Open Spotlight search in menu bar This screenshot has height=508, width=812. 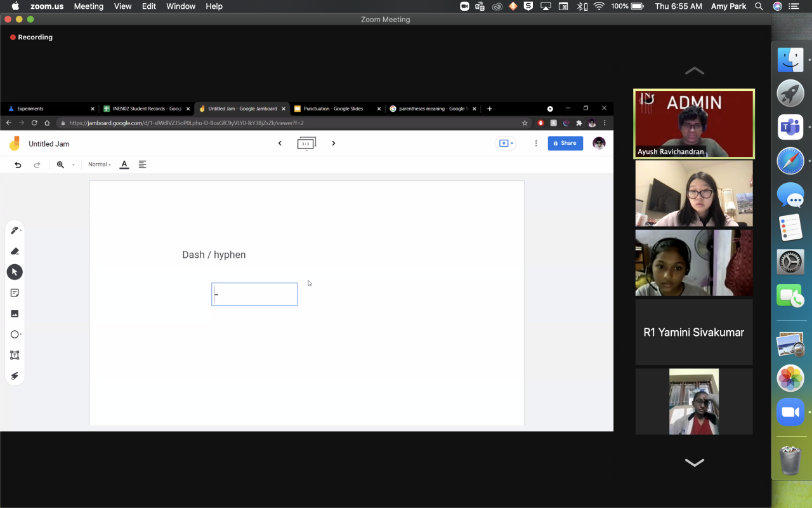coord(759,6)
